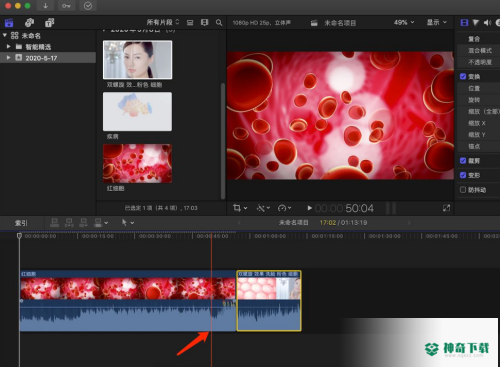Toggle the 变形 distort checkbox
500x367 pixels.
click(463, 175)
